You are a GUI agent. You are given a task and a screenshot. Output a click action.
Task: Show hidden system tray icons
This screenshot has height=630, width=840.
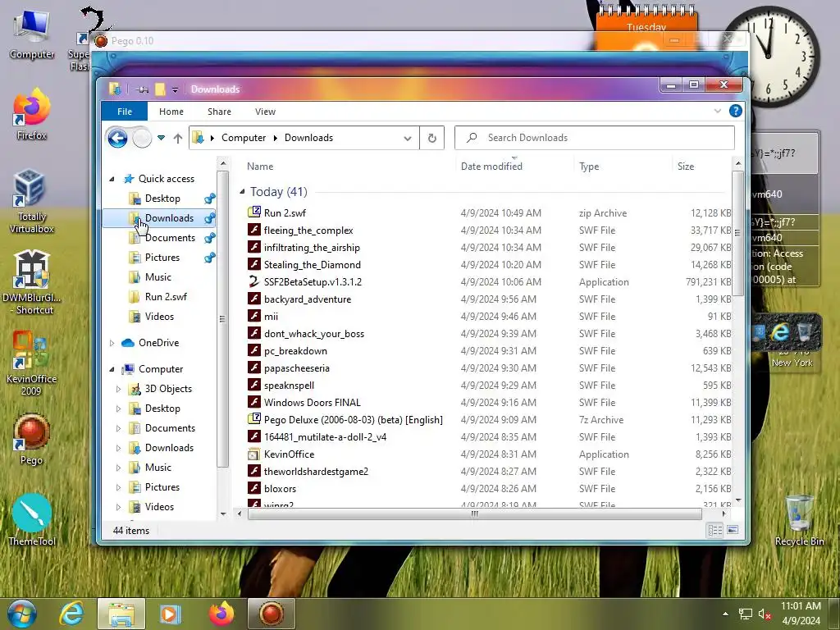(x=725, y=614)
